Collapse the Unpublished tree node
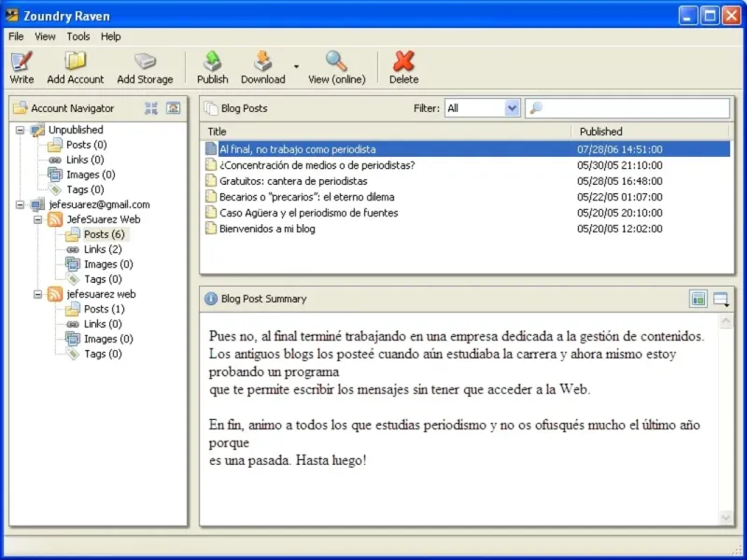The image size is (747, 560). 20,130
